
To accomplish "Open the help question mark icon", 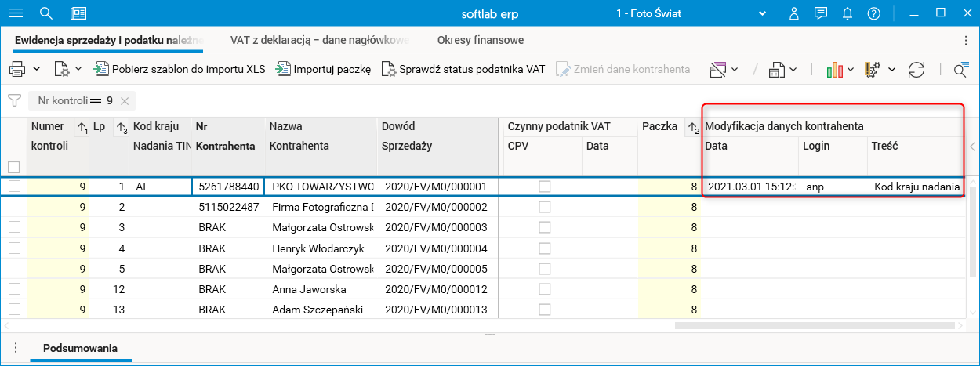I will click(873, 13).
